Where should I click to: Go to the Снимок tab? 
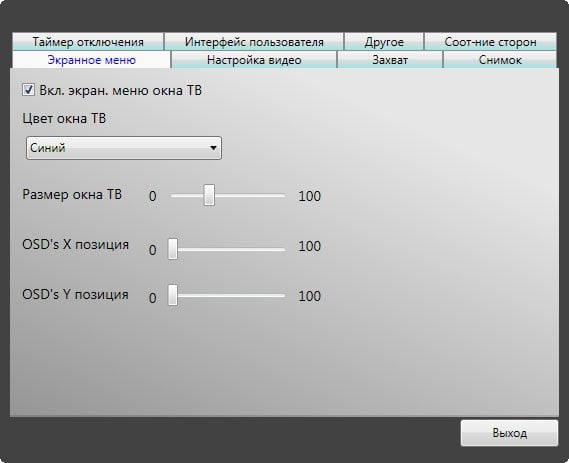coord(500,60)
